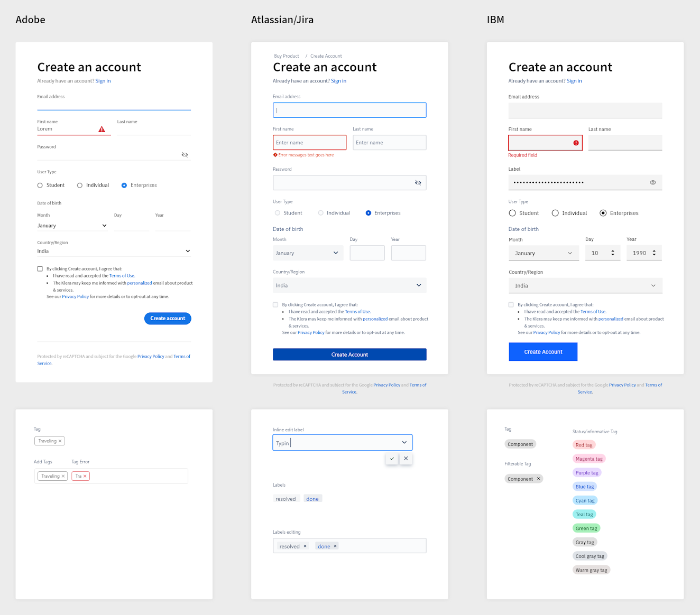This screenshot has width=700, height=615.
Task: Click the IBM Day stepper showing 10
Action: [603, 253]
